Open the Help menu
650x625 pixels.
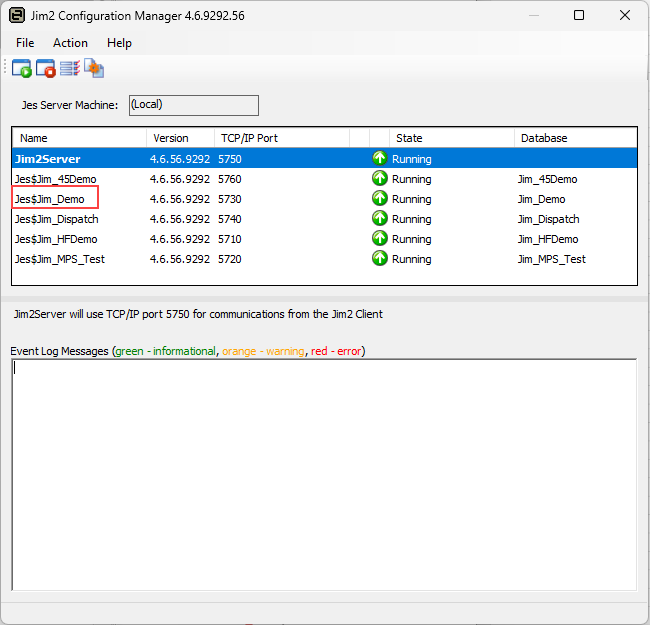tap(119, 43)
